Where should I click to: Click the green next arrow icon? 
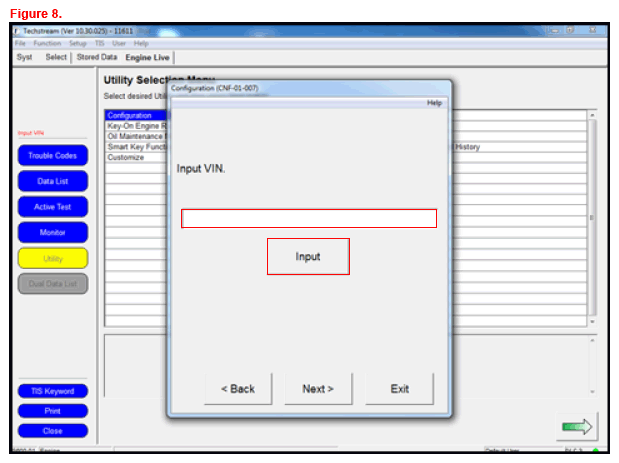577,427
